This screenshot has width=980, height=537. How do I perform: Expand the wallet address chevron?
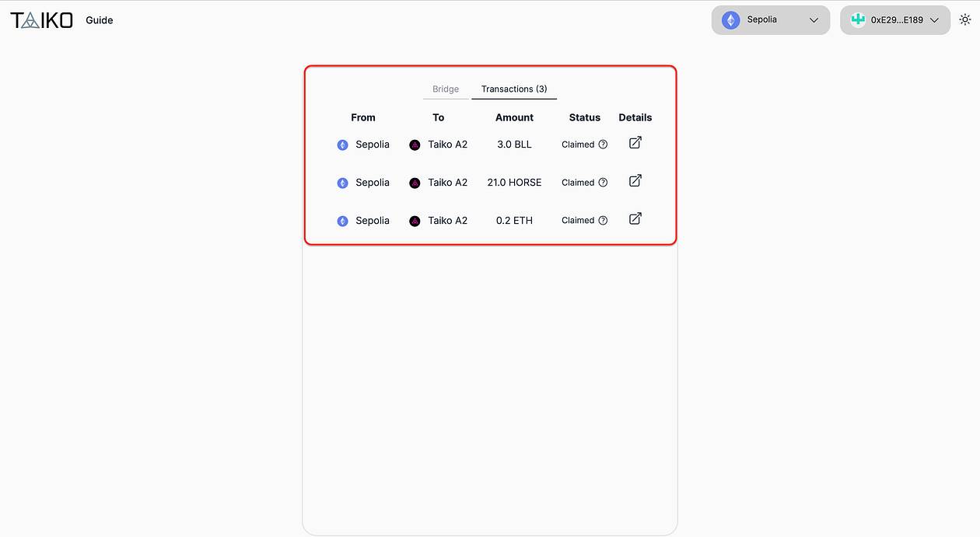pos(934,20)
